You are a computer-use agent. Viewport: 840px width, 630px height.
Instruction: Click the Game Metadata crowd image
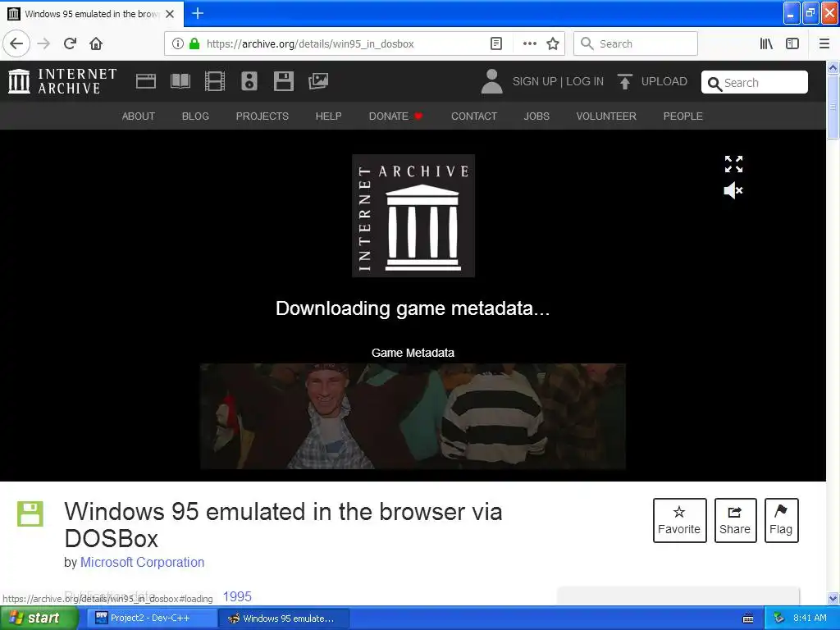click(413, 416)
